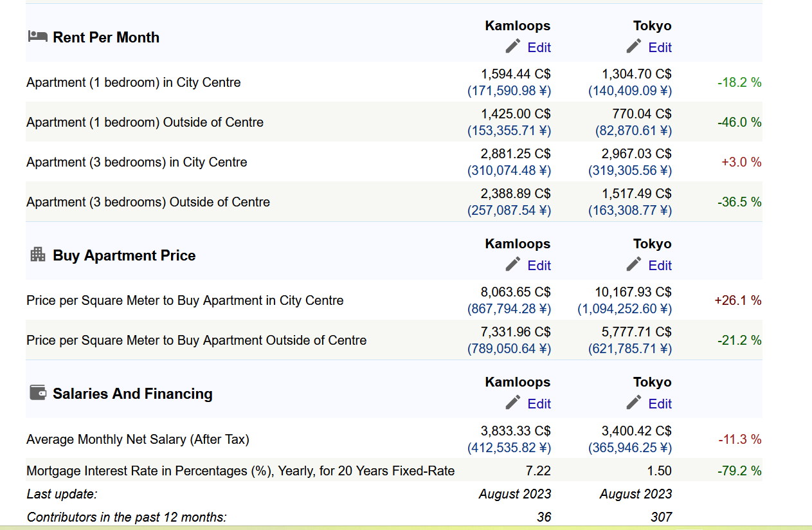Viewport: 812px width, 530px height.
Task: Click 'Contributors in the past 12 months:' label
Action: (x=127, y=517)
